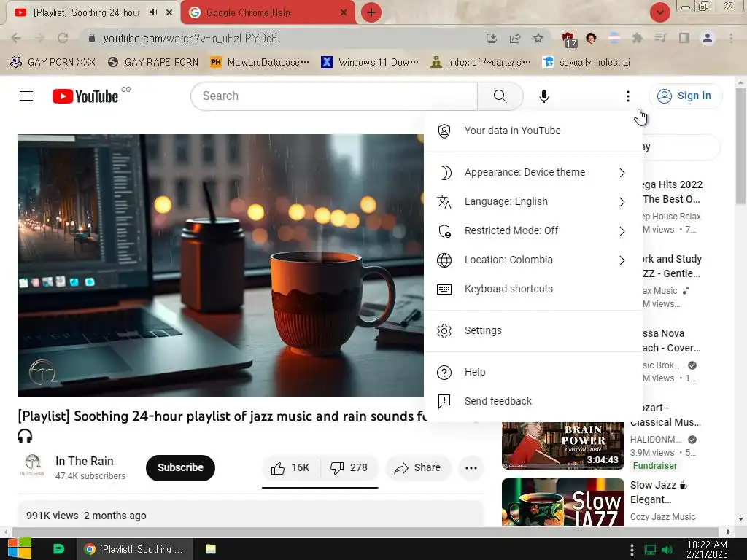The height and width of the screenshot is (560, 747).
Task: Open the network icon in the system tray
Action: click(x=650, y=550)
